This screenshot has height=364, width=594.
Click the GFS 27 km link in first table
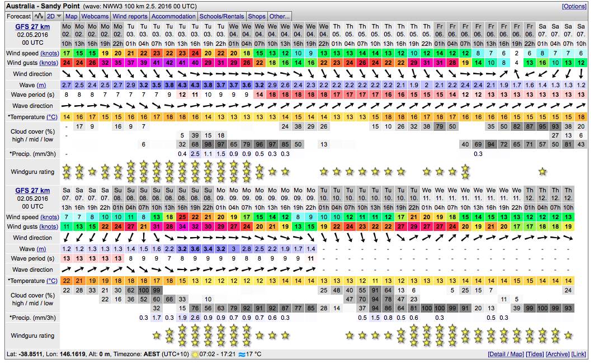(x=32, y=26)
